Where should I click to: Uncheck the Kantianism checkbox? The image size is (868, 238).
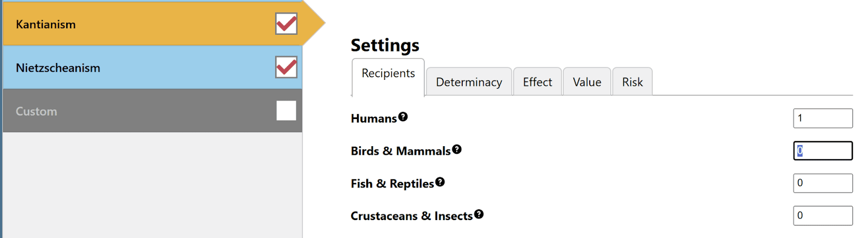286,24
